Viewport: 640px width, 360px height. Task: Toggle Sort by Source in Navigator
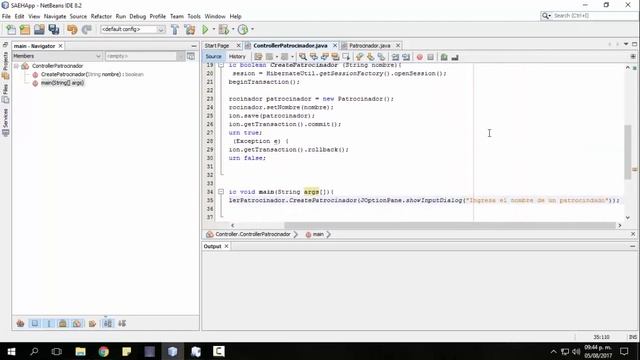122,323
